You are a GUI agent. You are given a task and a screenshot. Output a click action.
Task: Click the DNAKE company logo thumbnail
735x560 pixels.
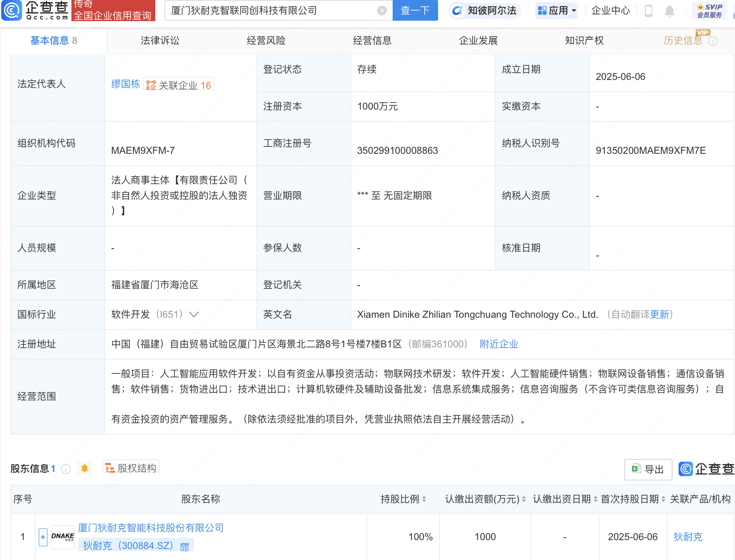click(63, 536)
